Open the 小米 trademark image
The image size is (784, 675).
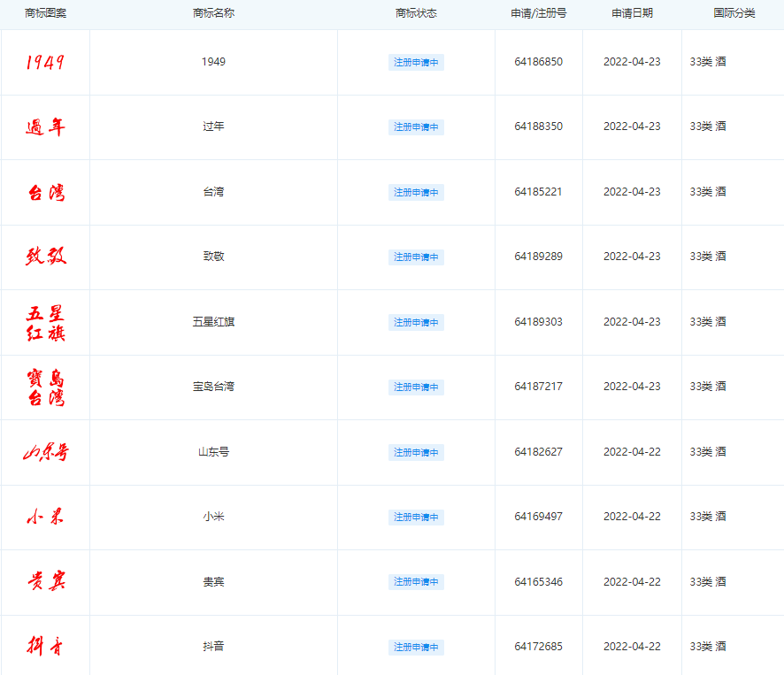click(45, 517)
